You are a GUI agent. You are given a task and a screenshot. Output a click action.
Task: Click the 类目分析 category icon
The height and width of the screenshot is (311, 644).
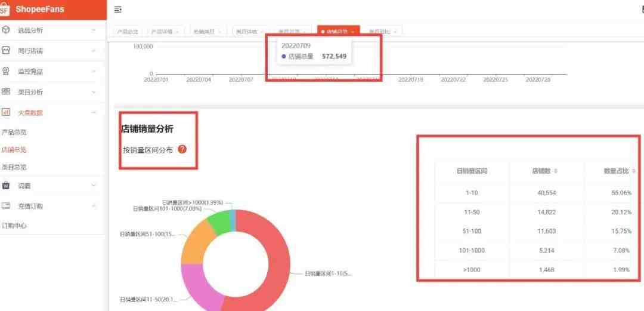(x=6, y=92)
